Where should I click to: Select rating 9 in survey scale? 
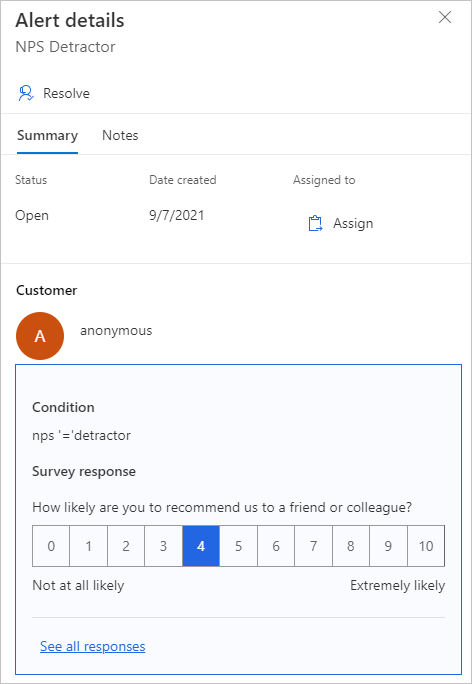389,546
